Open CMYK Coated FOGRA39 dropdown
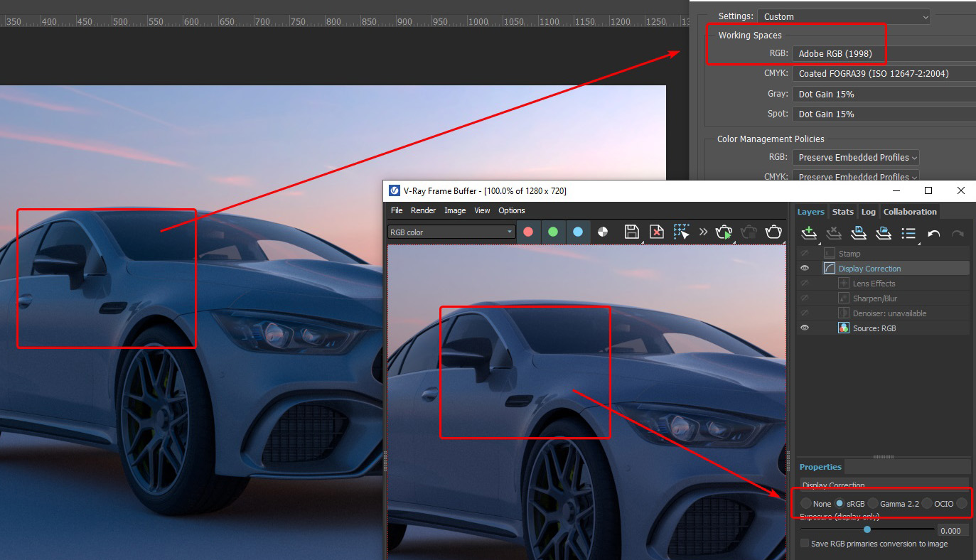The width and height of the screenshot is (976, 560). pos(884,73)
